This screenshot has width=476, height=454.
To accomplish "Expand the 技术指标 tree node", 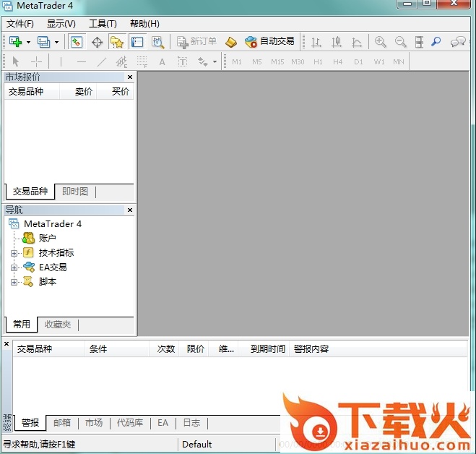I will (x=14, y=253).
